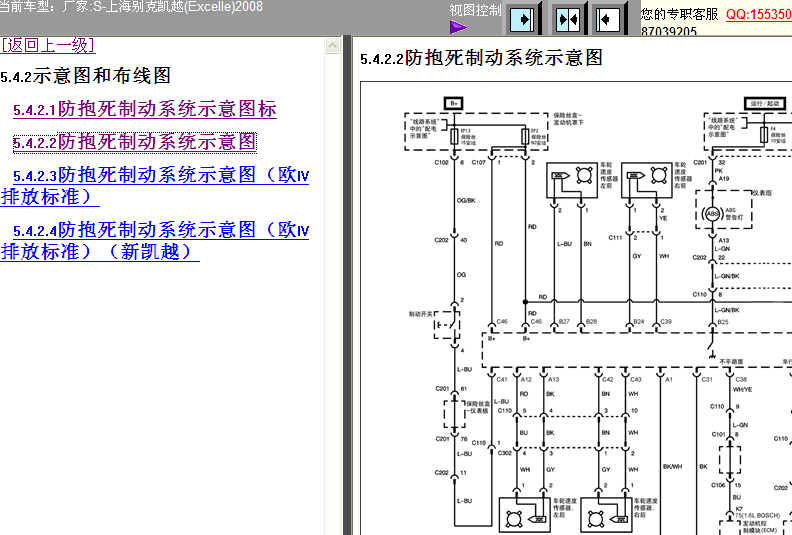Click the left rear wheel speed sensor symbol
Image resolution: width=792 pixels, height=535 pixels.
[x=525, y=515]
